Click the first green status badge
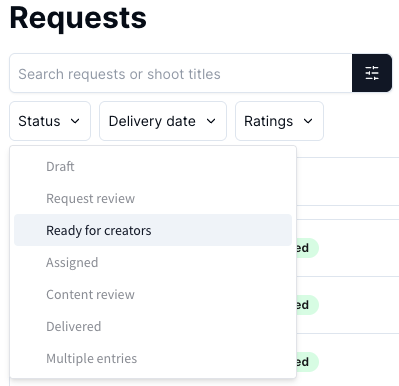The image size is (399, 386). (307, 248)
